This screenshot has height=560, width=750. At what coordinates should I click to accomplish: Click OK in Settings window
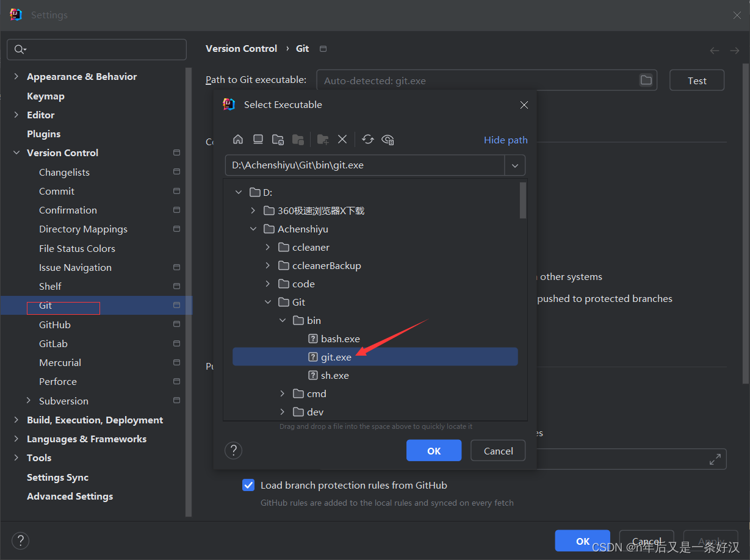click(x=583, y=540)
